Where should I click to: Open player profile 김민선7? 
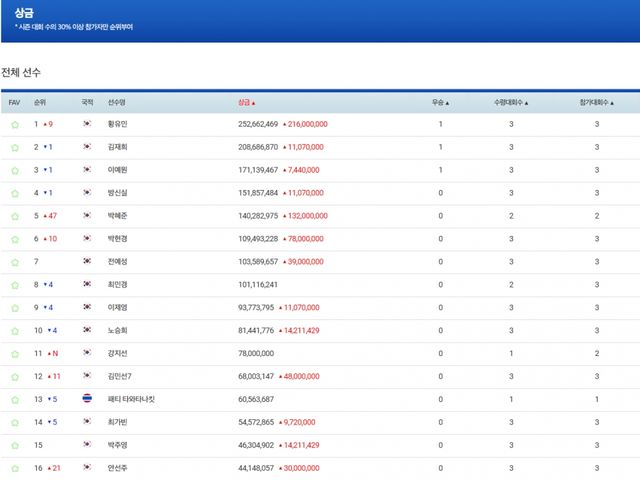[x=122, y=376]
